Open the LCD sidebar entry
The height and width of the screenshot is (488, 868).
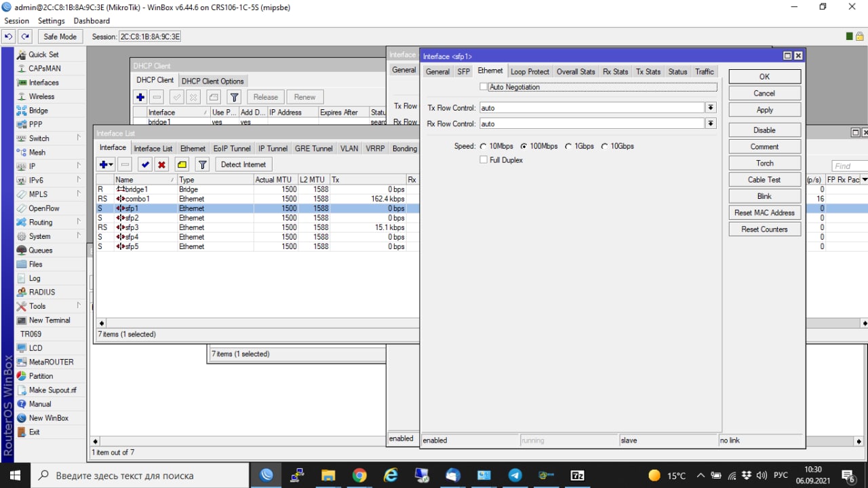(35, 348)
